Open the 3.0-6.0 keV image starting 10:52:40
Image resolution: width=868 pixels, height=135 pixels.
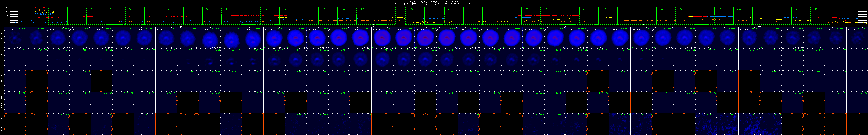click(x=857, y=38)
